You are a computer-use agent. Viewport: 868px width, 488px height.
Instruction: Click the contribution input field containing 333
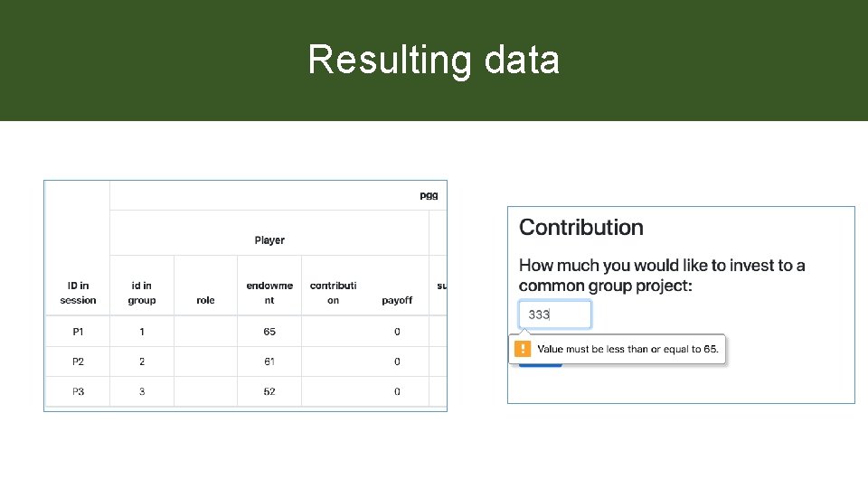(x=554, y=314)
